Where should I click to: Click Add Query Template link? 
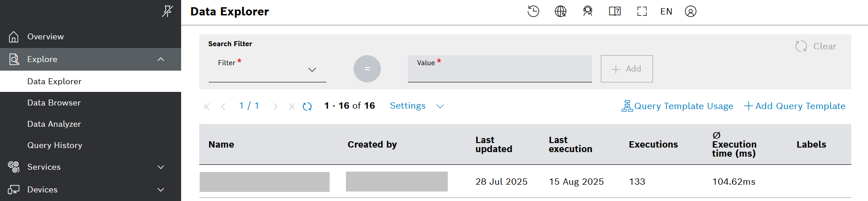click(x=795, y=106)
